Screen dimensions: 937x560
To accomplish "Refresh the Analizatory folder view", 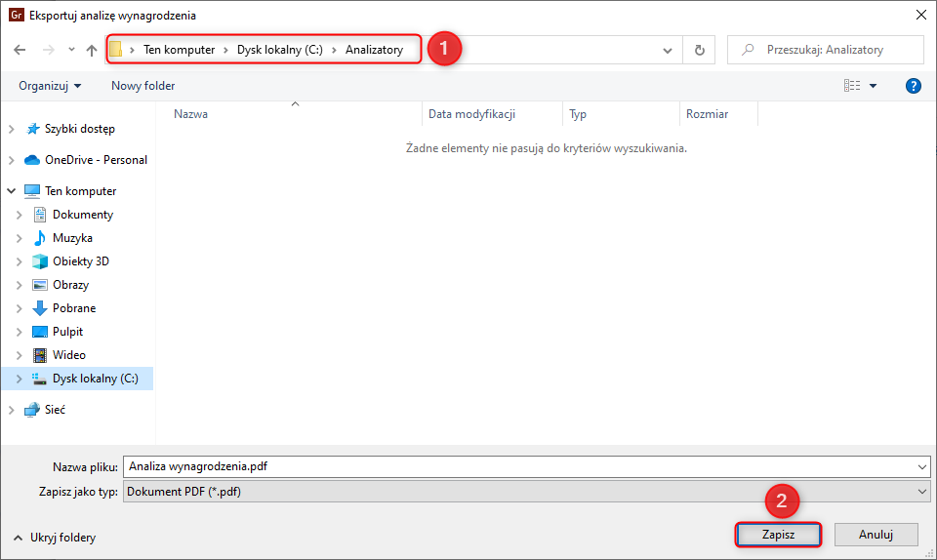I will [x=699, y=50].
